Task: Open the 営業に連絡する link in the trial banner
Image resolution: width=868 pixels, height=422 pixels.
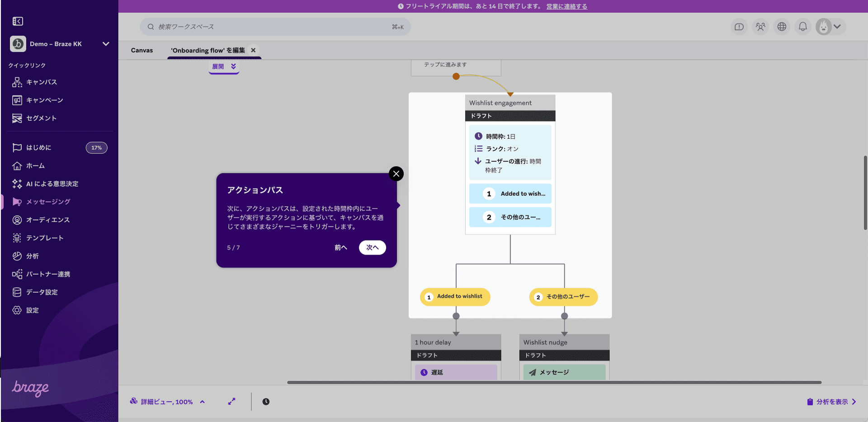Action: [566, 6]
